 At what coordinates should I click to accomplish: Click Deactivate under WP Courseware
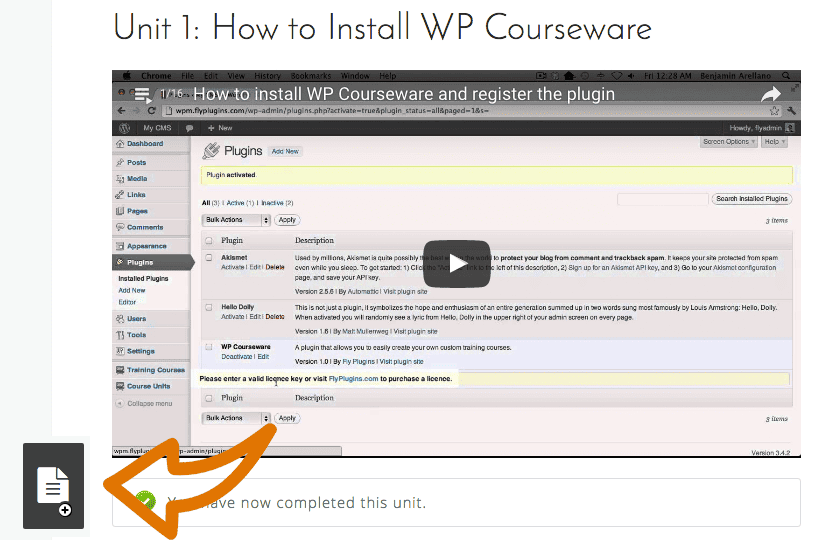(236, 357)
